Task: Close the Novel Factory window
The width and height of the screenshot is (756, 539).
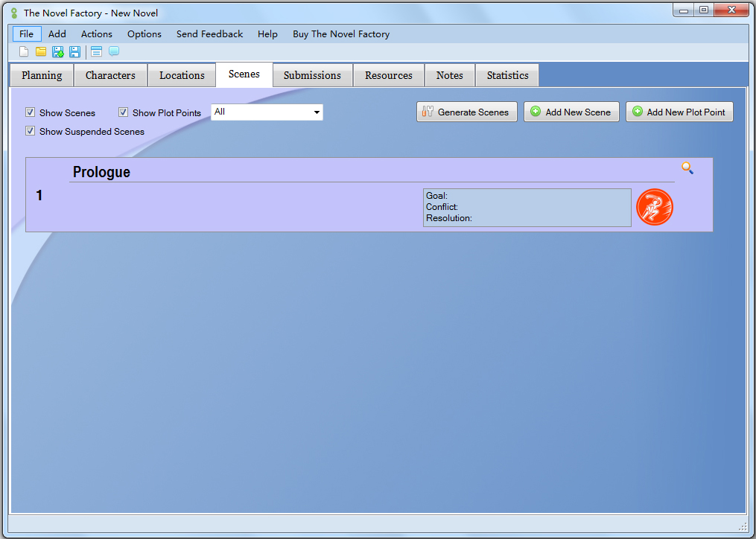Action: point(731,10)
